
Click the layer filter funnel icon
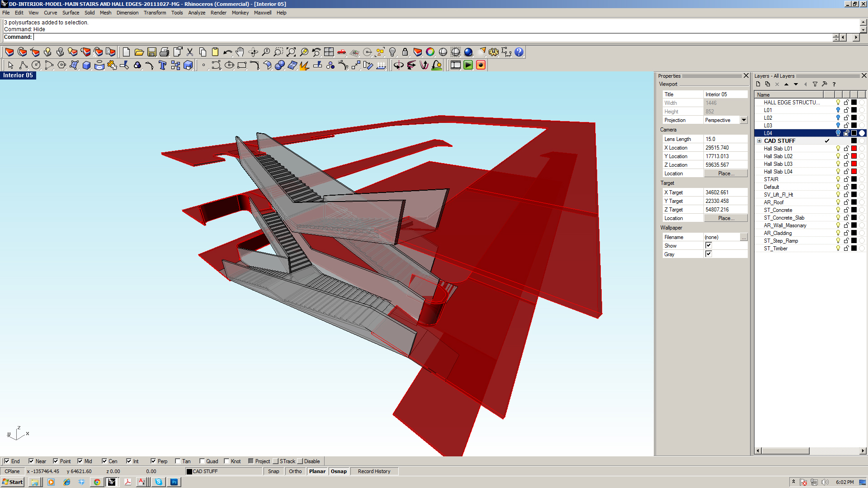pos(815,84)
